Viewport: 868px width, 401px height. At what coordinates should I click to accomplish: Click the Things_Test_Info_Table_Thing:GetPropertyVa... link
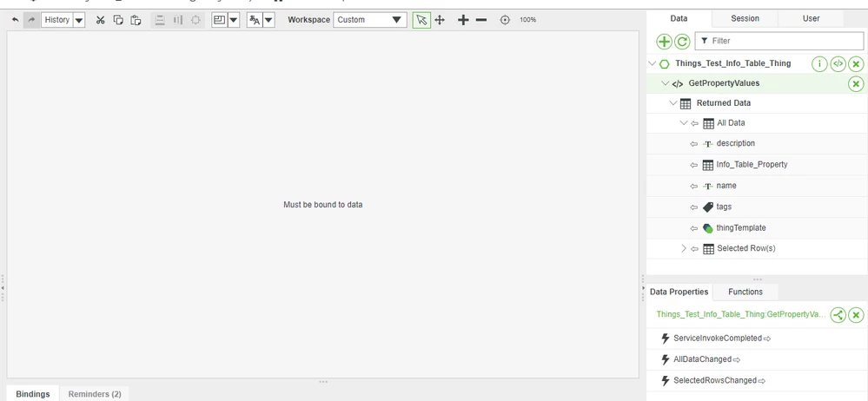coord(741,314)
